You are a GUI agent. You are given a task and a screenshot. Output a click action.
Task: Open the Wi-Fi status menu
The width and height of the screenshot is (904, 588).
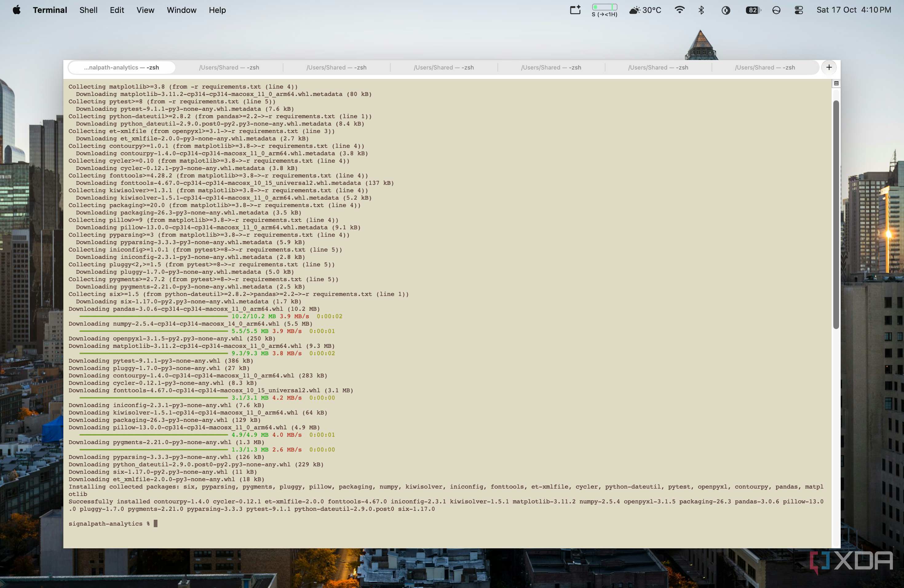pos(680,10)
